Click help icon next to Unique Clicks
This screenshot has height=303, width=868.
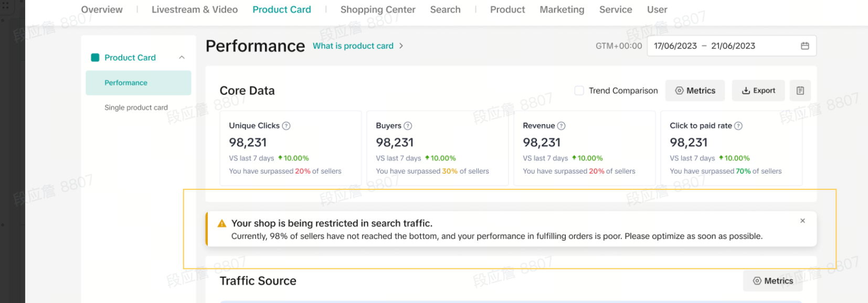click(286, 126)
